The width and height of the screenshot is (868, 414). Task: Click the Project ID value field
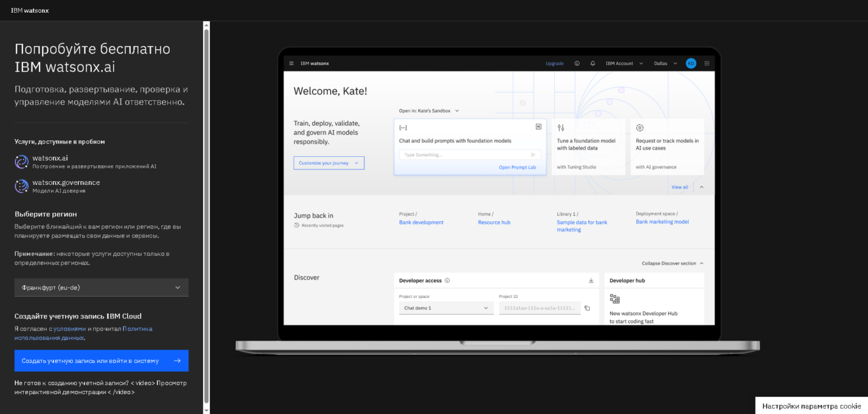(x=539, y=308)
